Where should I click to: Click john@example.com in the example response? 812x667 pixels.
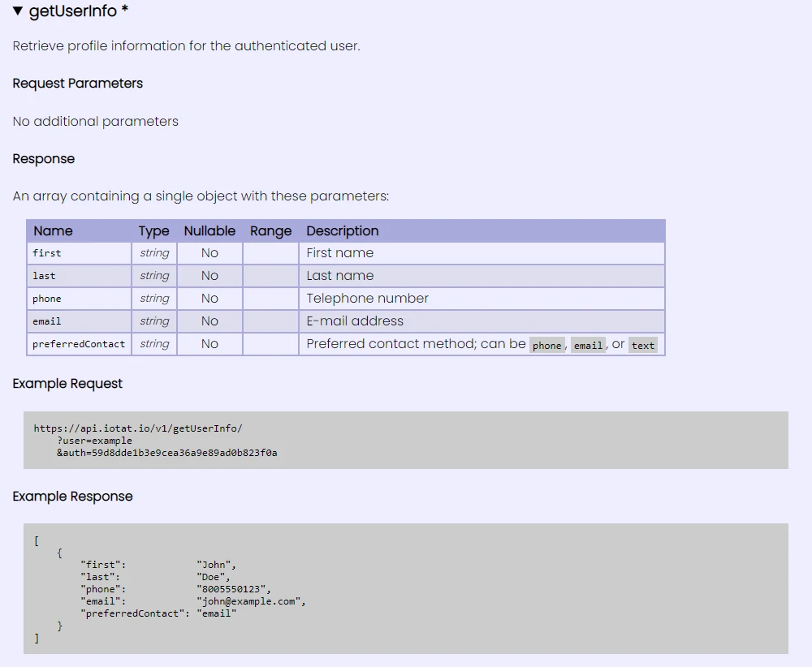253,601
